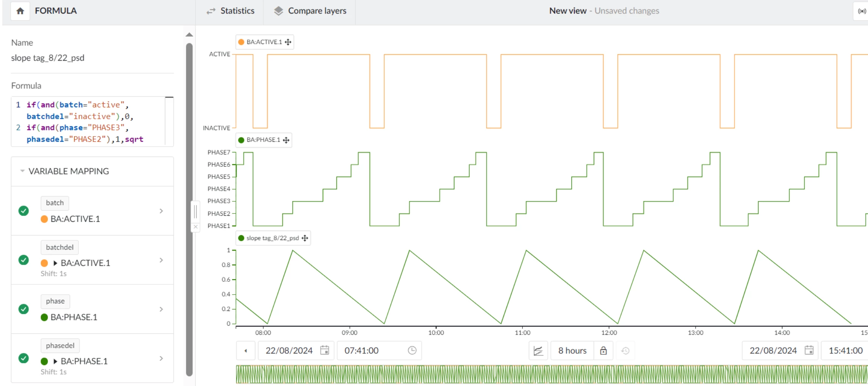Image resolution: width=868 pixels, height=386 pixels.
Task: Open the Statistics tab
Action: [230, 11]
